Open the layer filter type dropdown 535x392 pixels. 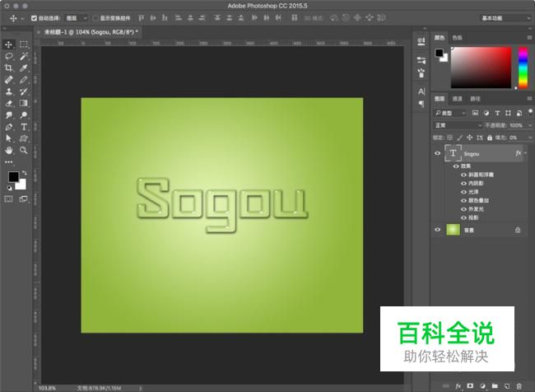click(450, 113)
